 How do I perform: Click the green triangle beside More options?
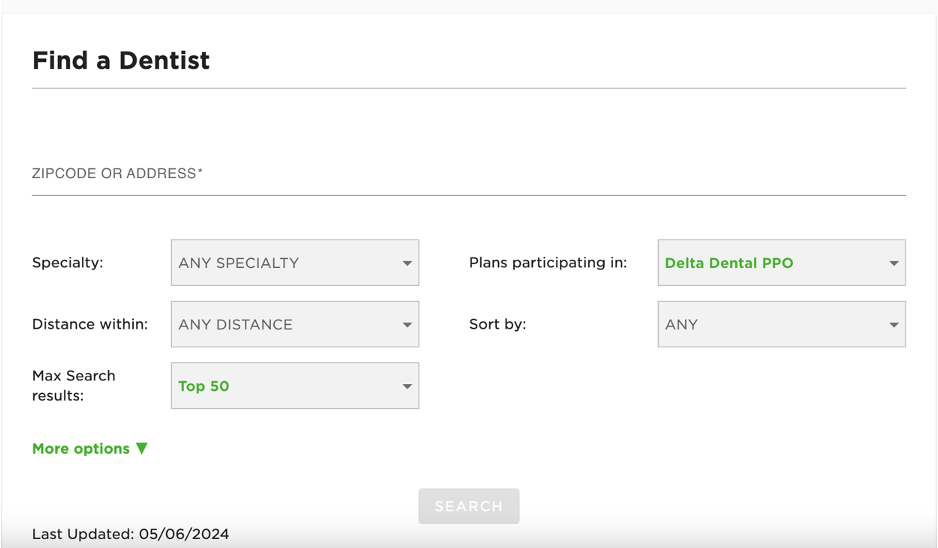point(142,448)
